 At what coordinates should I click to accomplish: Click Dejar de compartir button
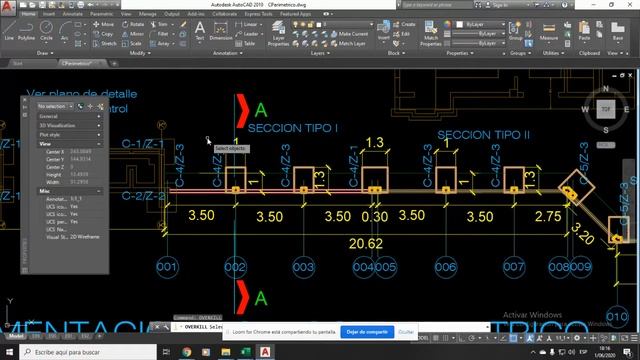coord(367,332)
